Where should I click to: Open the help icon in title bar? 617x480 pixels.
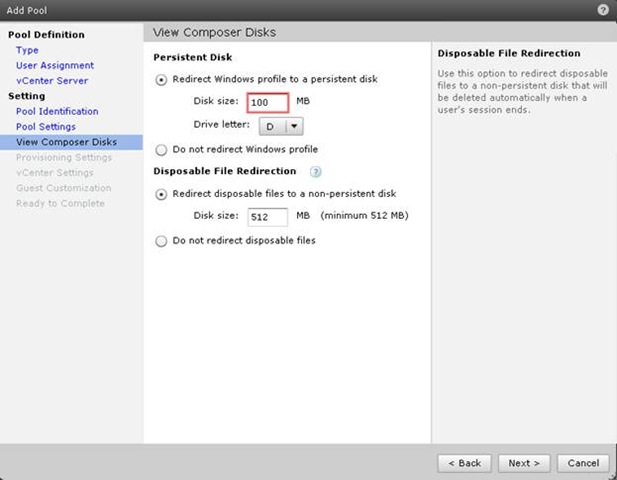(603, 10)
